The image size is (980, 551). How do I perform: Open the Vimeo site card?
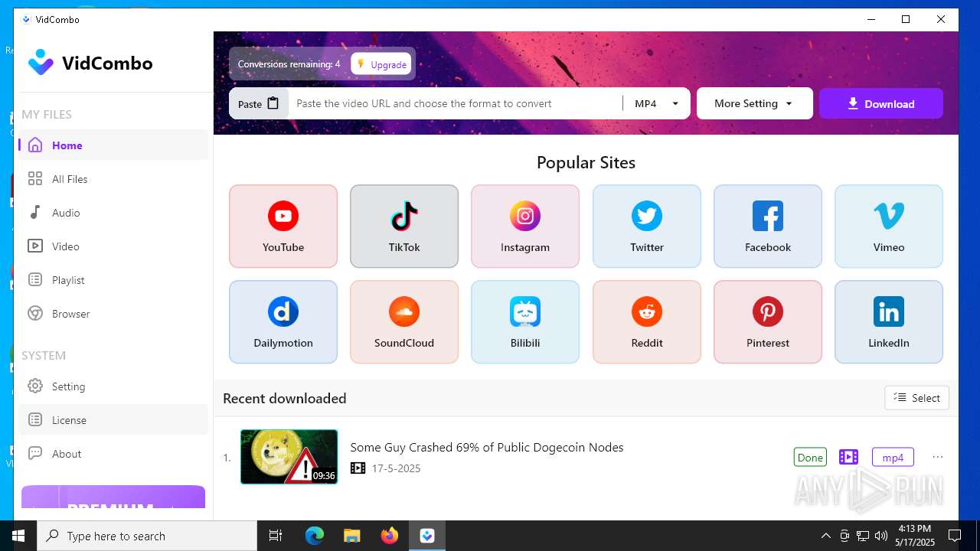click(889, 226)
